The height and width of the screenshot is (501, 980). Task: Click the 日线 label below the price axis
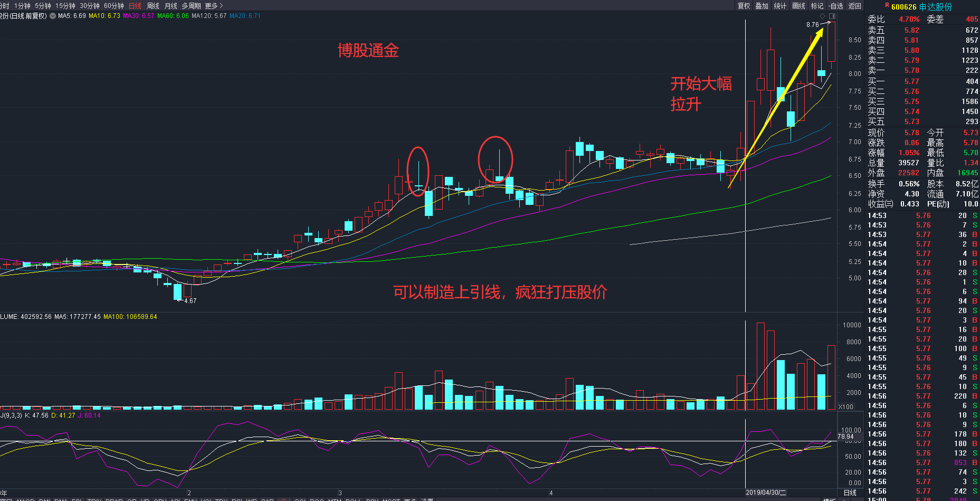click(850, 493)
